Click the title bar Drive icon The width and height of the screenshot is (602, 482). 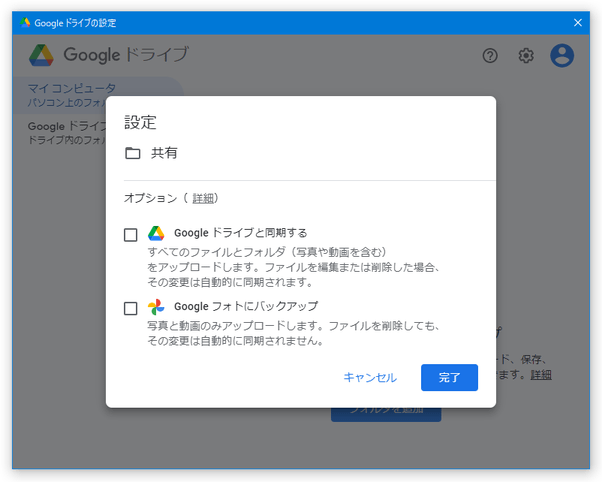(25, 23)
